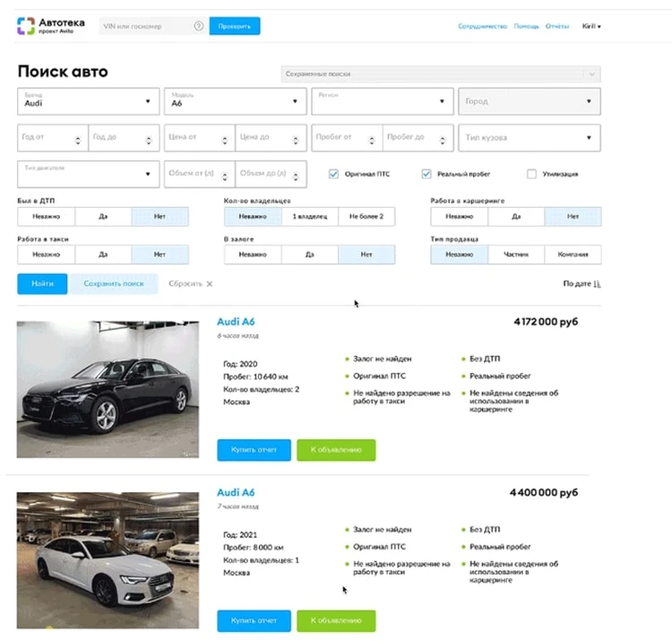Click the VIN field help question icon
This screenshot has width=672, height=641.
click(198, 27)
